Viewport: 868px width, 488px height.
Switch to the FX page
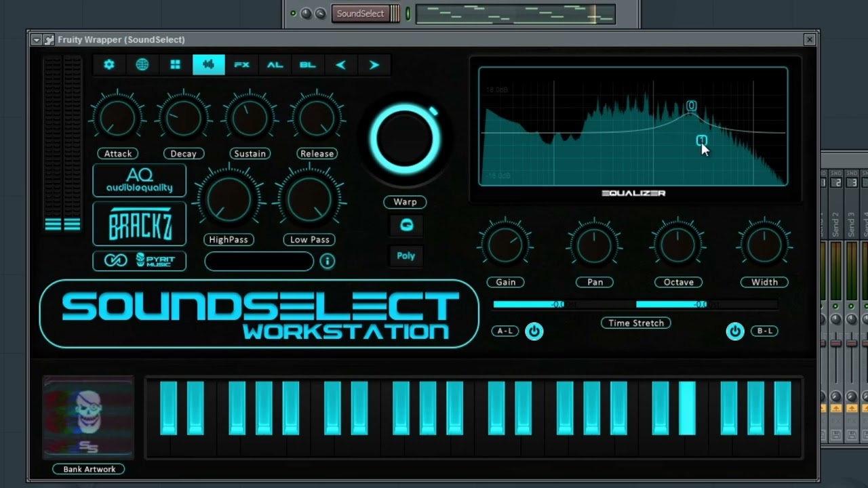pyautogui.click(x=241, y=65)
